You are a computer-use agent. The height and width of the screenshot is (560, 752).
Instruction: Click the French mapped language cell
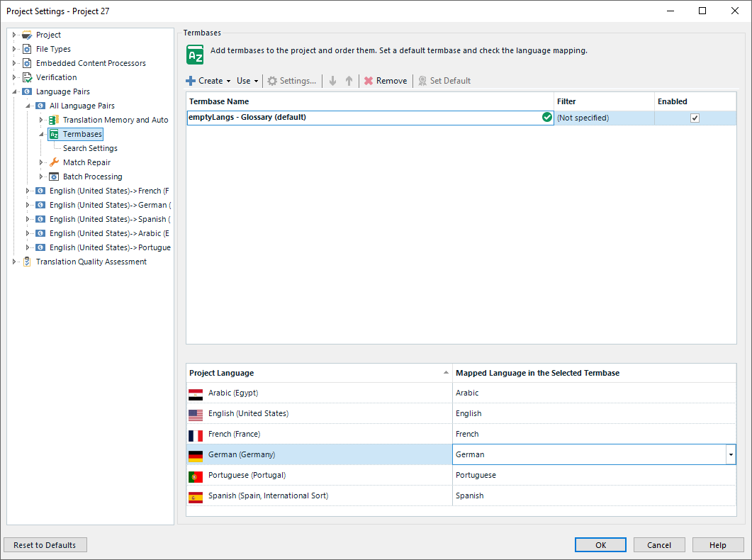pos(594,434)
